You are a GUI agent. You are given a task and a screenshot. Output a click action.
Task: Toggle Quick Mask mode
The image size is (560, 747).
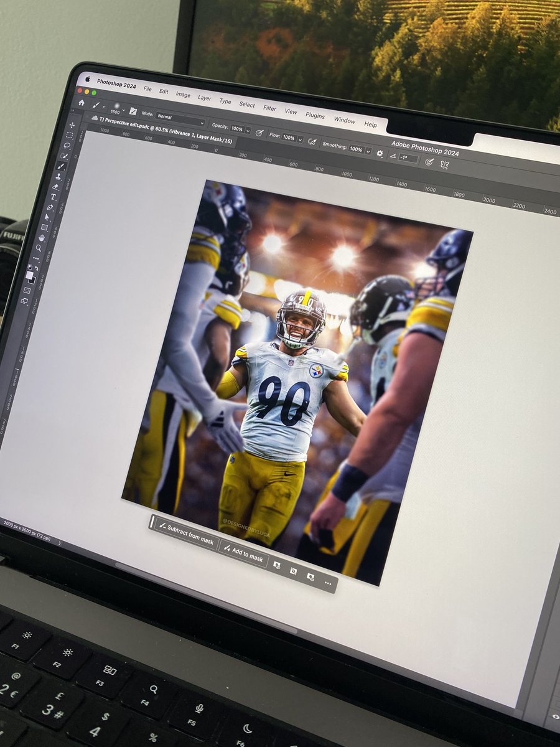27,290
